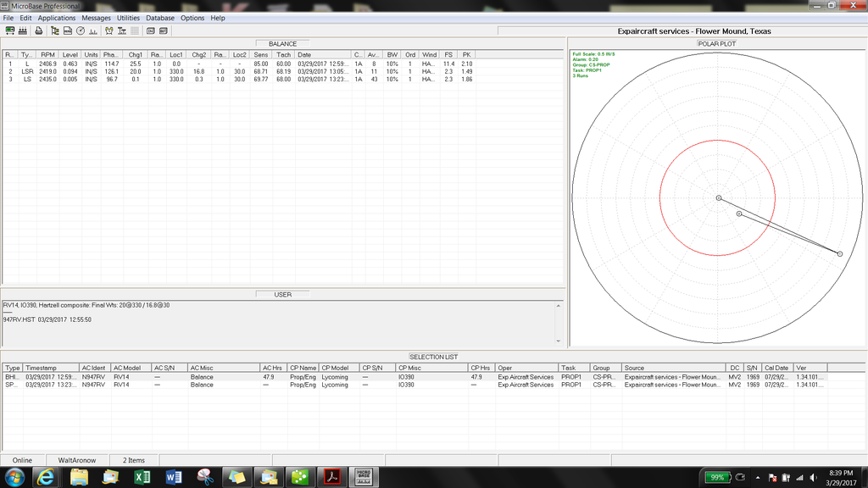Viewport: 868px width, 488px height.
Task: Show hidden system tray icons arrow
Action: coord(758,478)
